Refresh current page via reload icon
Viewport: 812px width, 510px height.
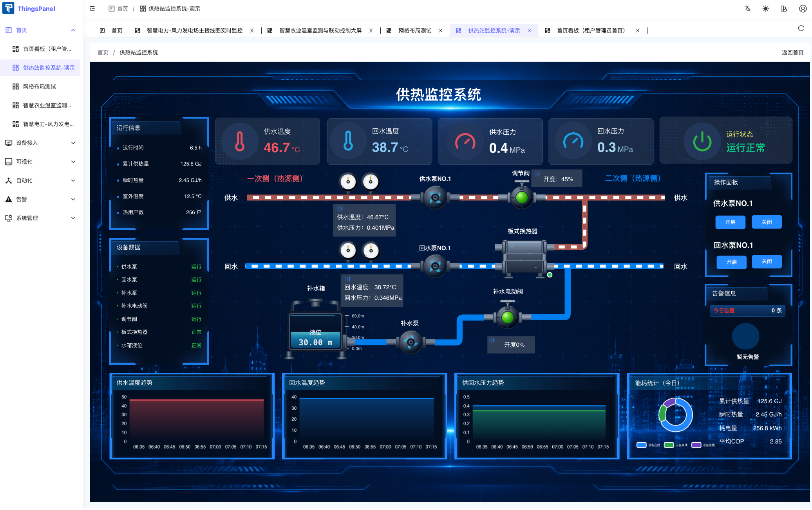pos(801,28)
